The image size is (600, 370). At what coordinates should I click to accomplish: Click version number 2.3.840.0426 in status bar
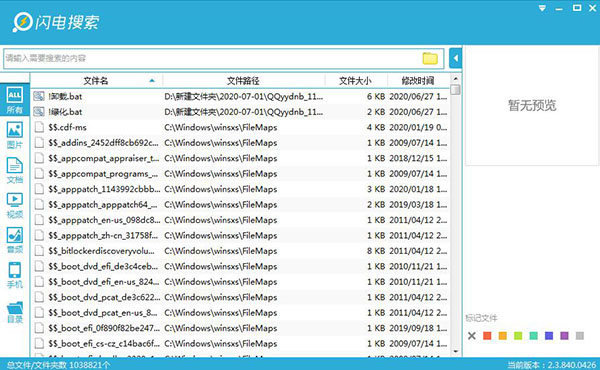(572, 365)
